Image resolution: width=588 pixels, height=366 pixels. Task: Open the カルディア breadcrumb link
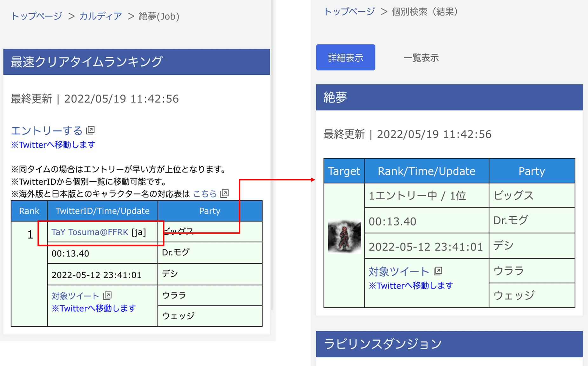click(100, 16)
